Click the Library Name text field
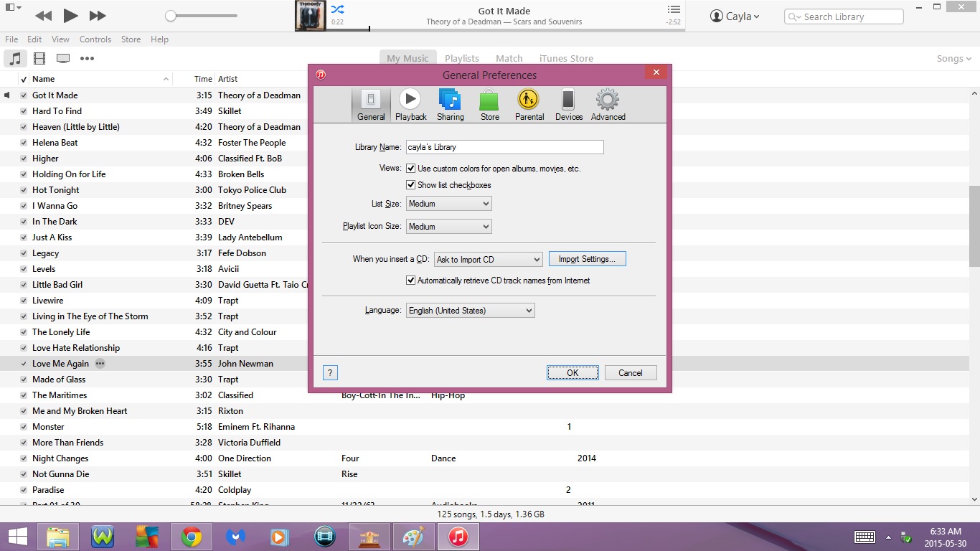 point(505,147)
